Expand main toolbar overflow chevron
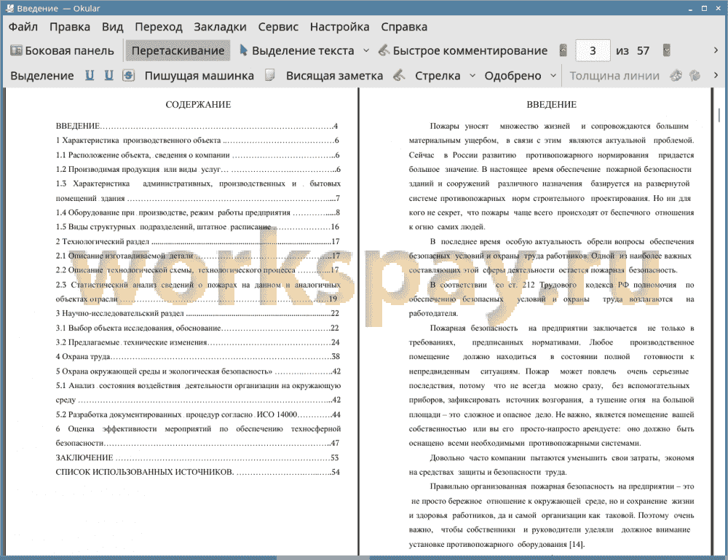 [716, 50]
